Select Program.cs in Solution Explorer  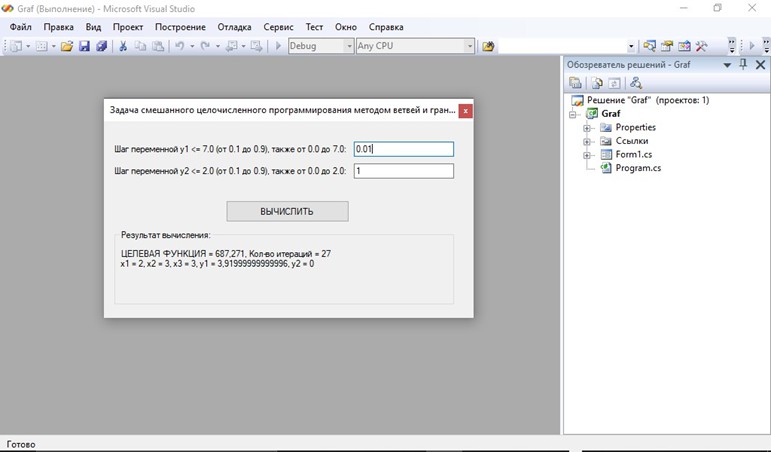[x=638, y=168]
